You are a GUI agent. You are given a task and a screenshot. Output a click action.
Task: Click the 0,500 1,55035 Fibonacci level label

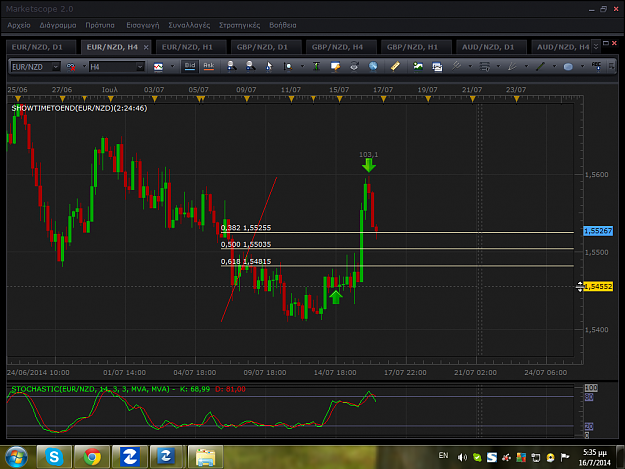tap(246, 244)
